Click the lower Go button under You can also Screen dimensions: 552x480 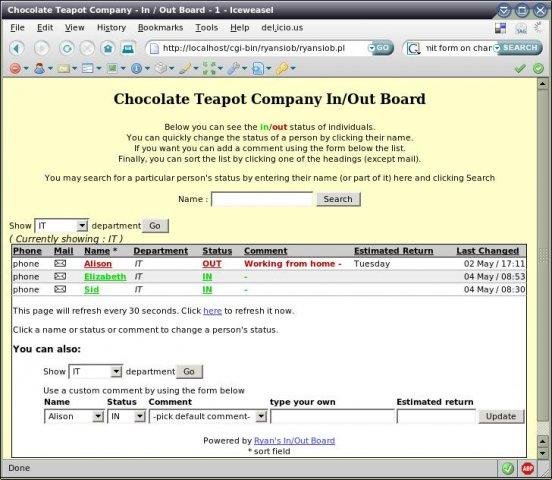(189, 372)
